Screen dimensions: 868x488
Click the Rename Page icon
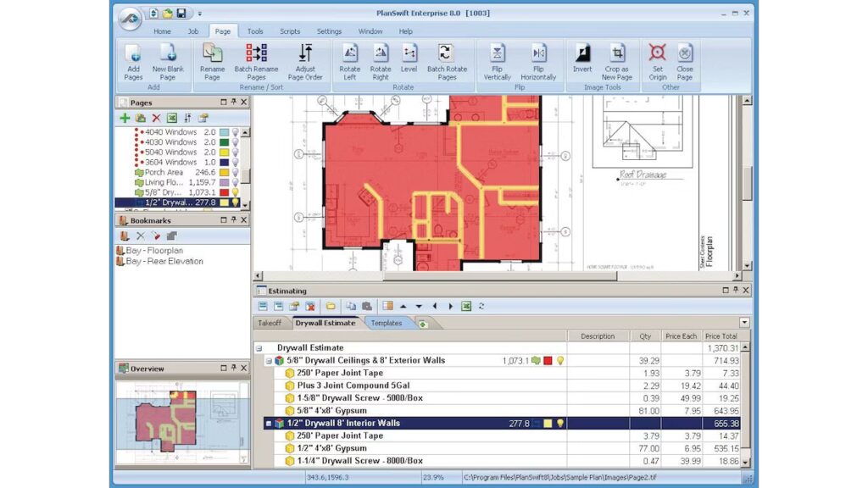pyautogui.click(x=212, y=61)
